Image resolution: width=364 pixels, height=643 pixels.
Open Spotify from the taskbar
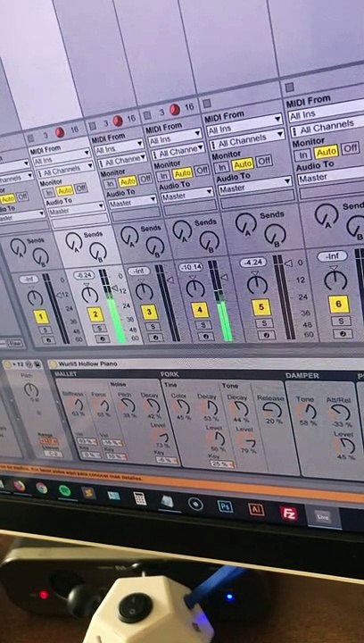point(65,490)
